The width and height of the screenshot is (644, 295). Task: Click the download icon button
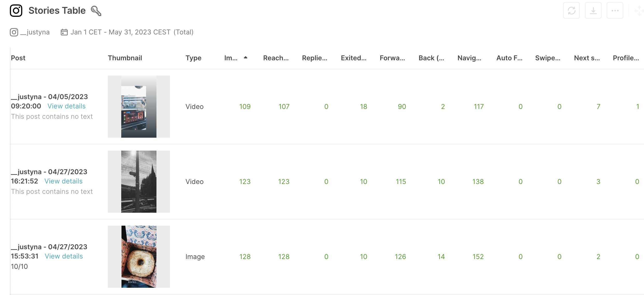593,11
